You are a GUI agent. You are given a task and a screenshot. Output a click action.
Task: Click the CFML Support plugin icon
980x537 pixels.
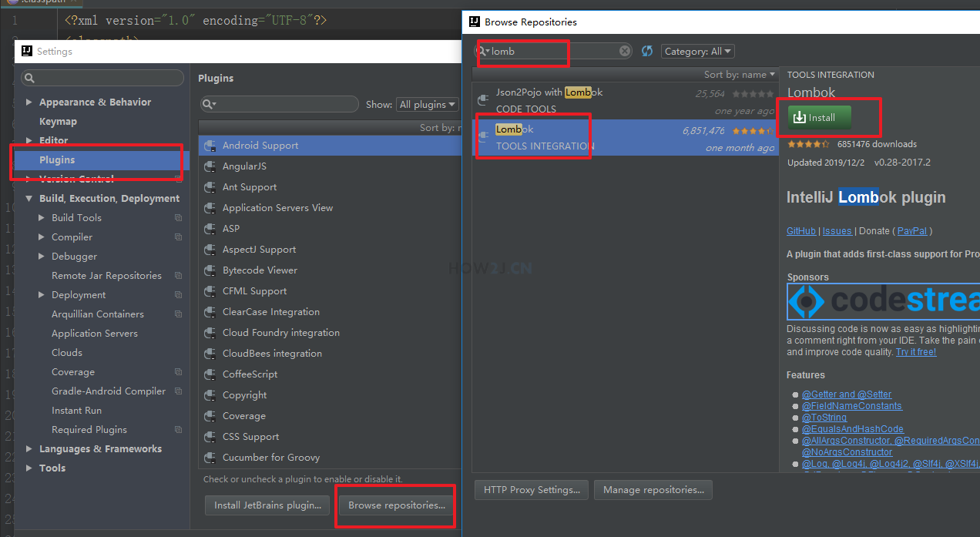(x=210, y=291)
